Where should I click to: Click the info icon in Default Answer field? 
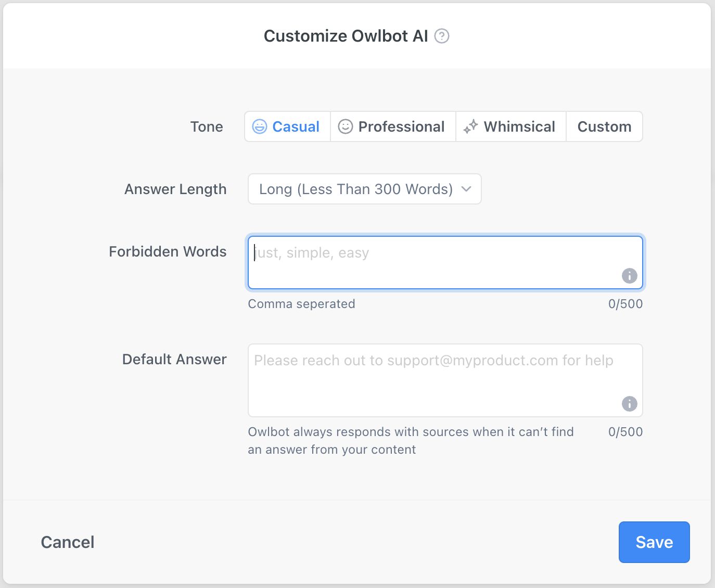click(x=629, y=404)
